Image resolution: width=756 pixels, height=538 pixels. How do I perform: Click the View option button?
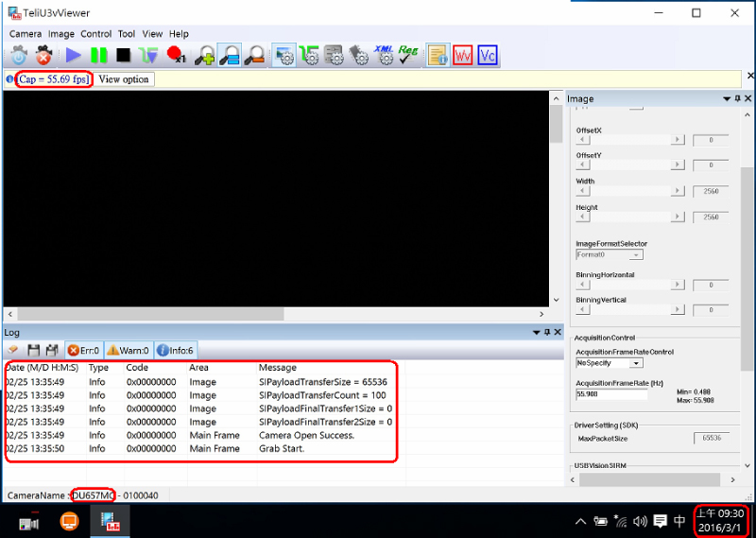[124, 79]
